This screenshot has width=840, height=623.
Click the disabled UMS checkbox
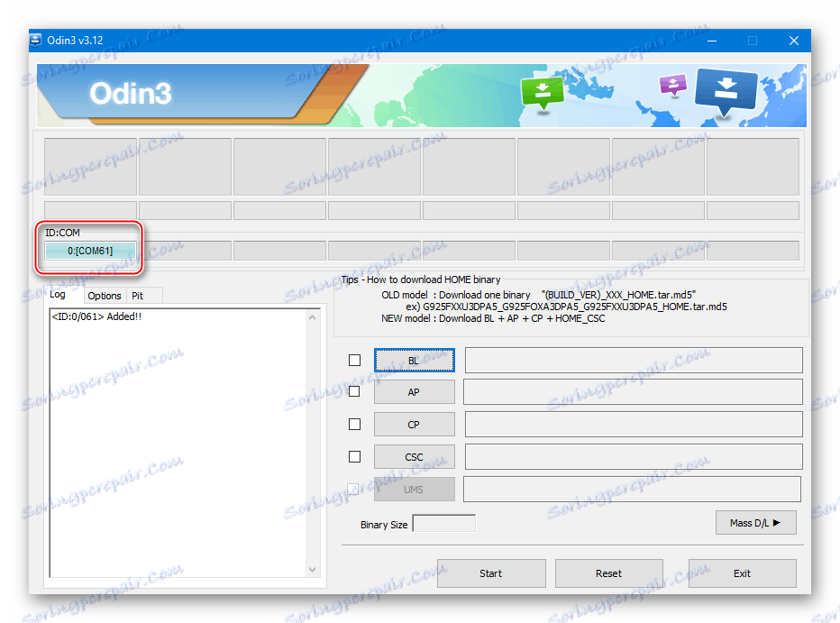353,489
